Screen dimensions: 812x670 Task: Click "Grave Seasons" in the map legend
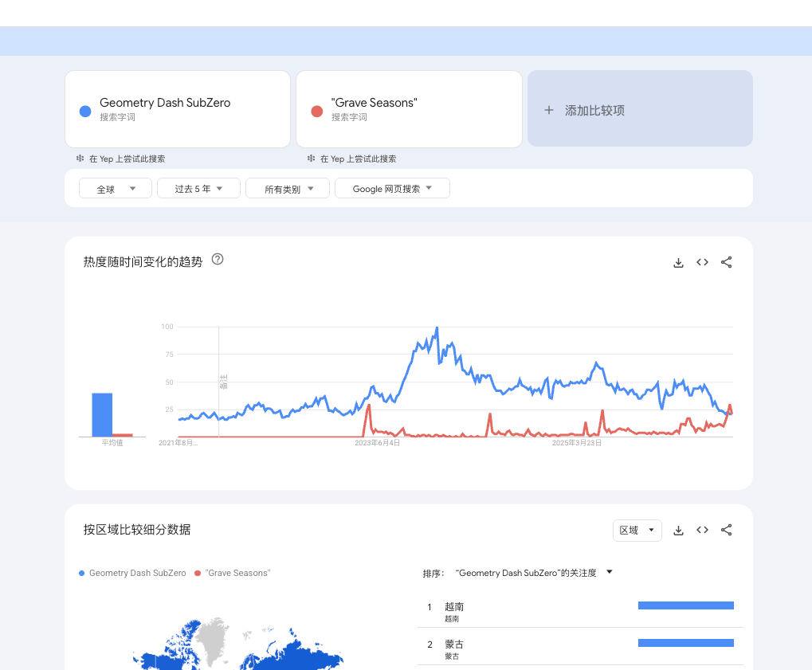tap(233, 573)
